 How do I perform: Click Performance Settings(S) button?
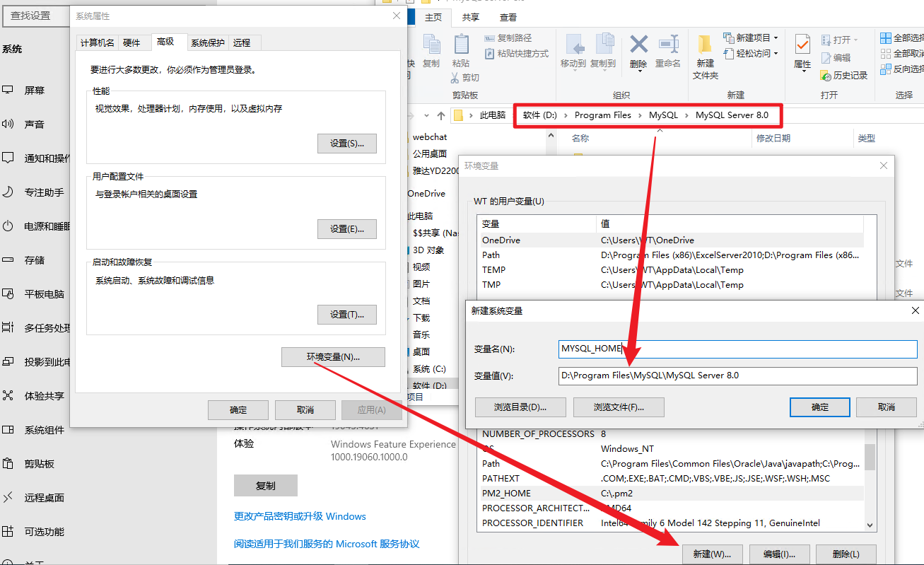[x=347, y=144]
